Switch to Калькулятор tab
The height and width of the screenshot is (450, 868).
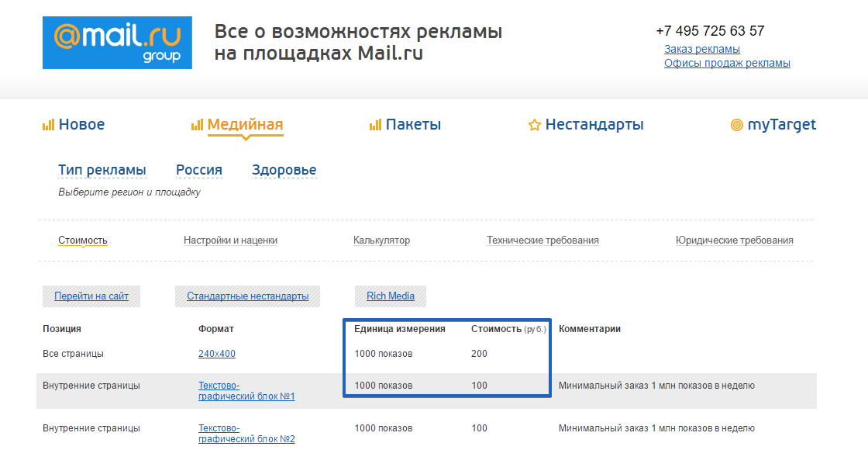(x=381, y=241)
